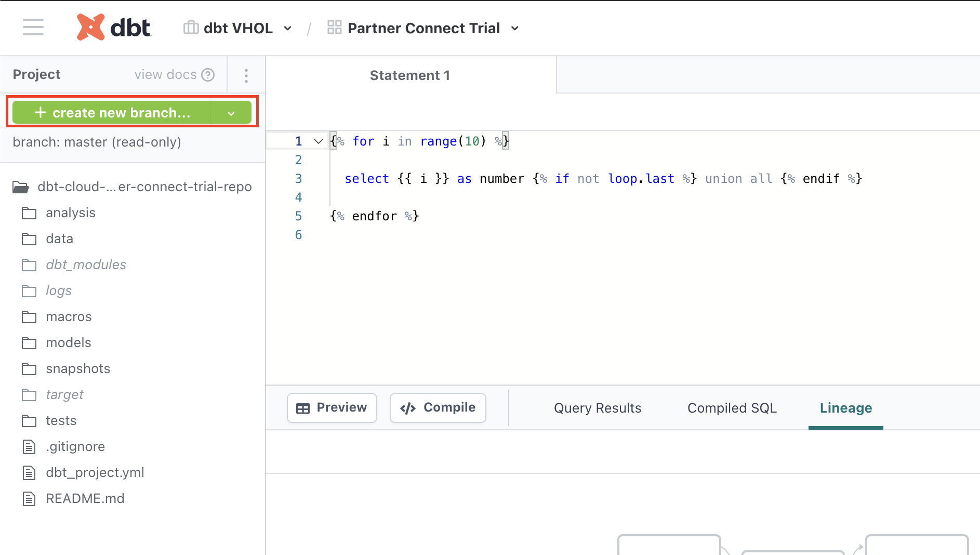Open the hamburger navigation menu
The width and height of the screenshot is (980, 555).
[x=33, y=28]
